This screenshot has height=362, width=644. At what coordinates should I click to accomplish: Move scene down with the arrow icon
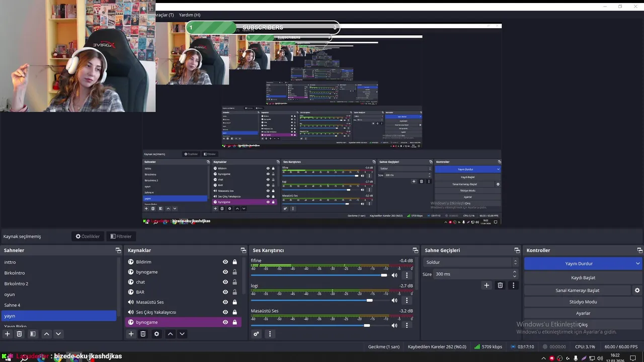(x=58, y=334)
